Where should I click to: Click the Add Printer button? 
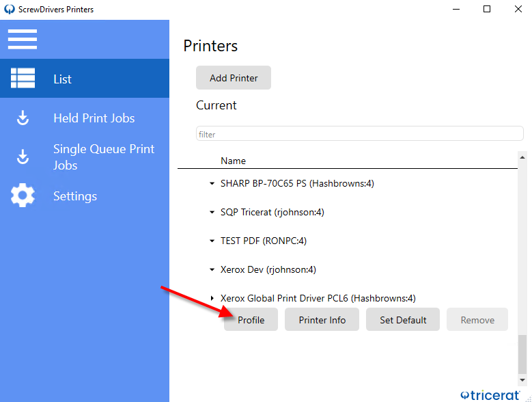point(234,78)
